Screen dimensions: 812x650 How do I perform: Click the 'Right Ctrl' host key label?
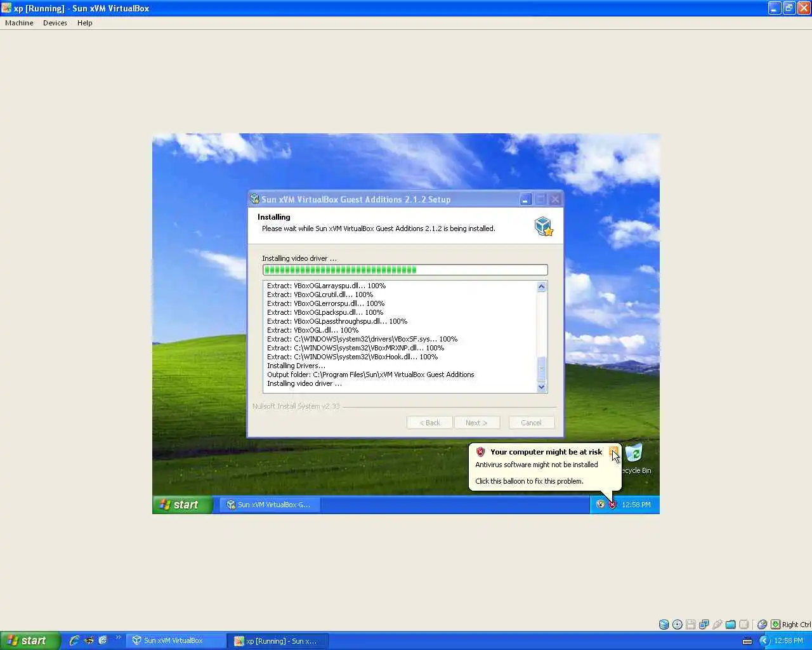click(796, 625)
